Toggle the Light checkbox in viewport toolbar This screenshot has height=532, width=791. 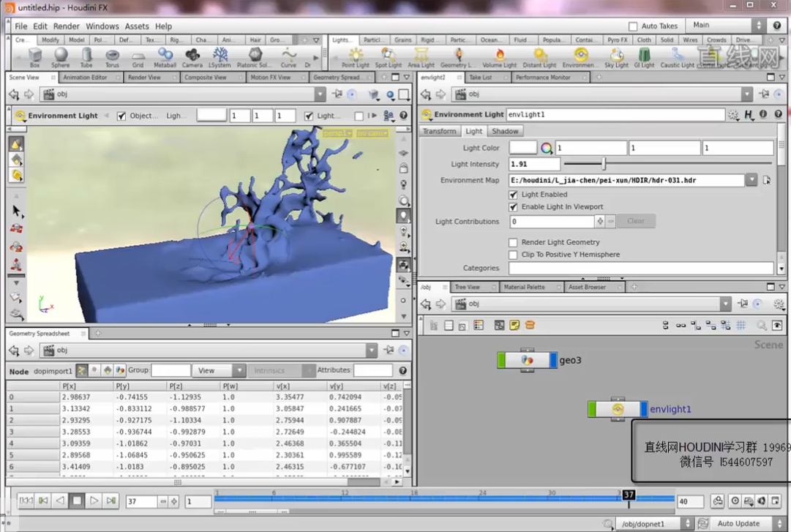pyautogui.click(x=309, y=116)
